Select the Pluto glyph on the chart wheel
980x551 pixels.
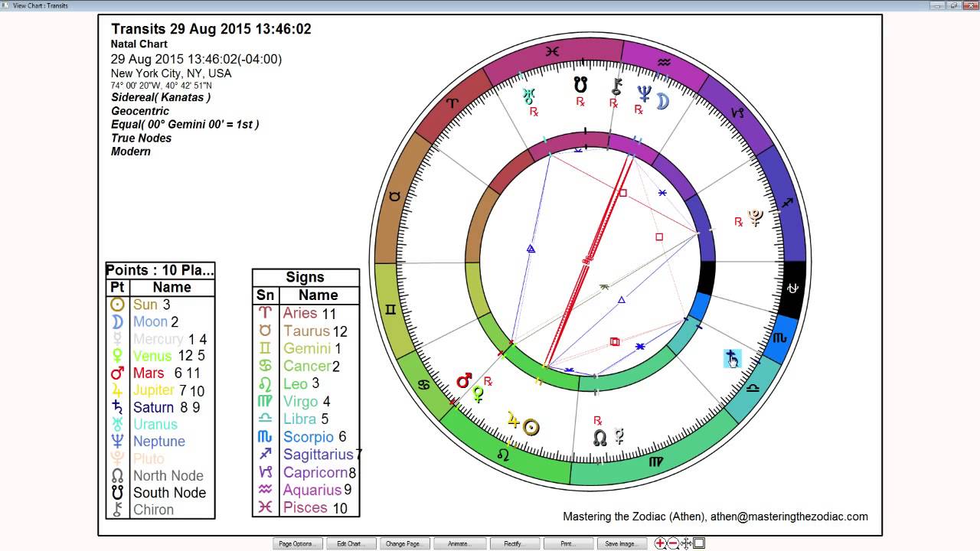click(756, 217)
